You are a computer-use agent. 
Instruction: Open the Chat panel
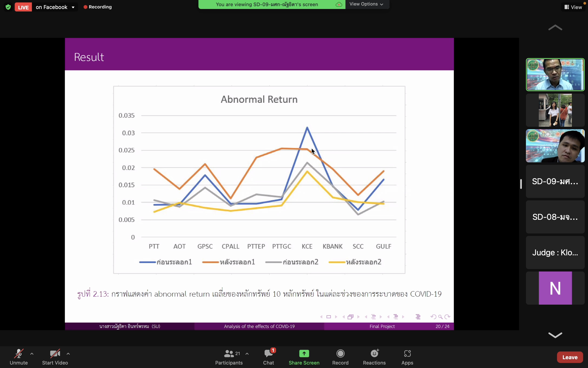pyautogui.click(x=268, y=357)
